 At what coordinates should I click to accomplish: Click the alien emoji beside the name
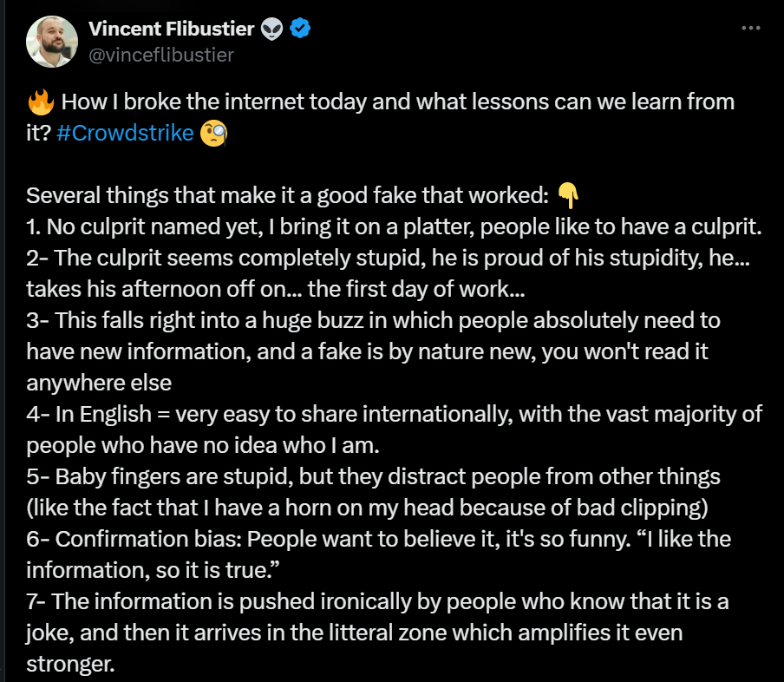pos(271,30)
